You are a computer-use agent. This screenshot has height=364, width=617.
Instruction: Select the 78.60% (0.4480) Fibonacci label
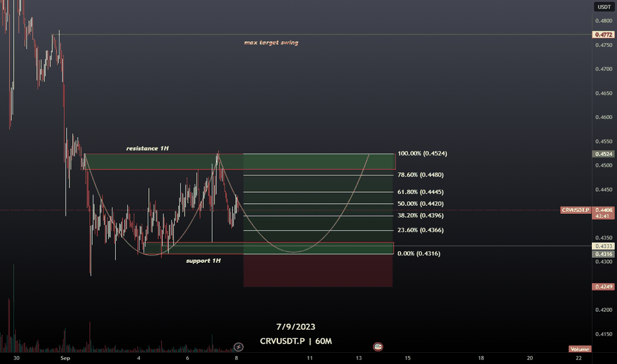420,175
